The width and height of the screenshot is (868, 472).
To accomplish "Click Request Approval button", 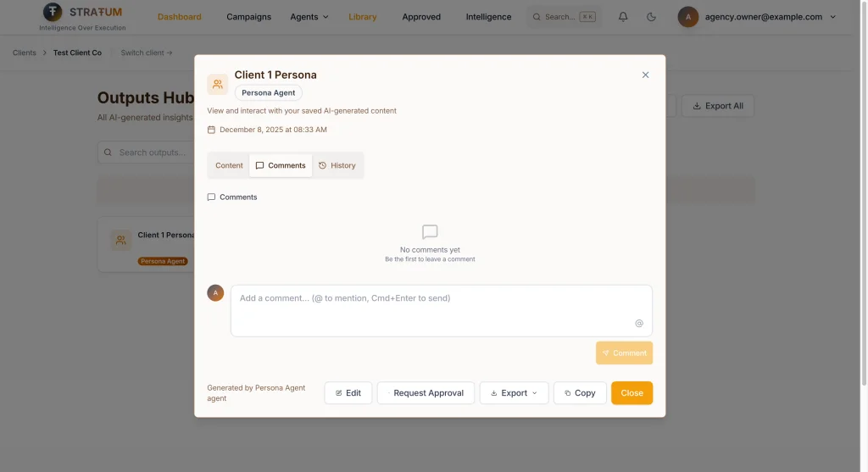I will tap(426, 393).
